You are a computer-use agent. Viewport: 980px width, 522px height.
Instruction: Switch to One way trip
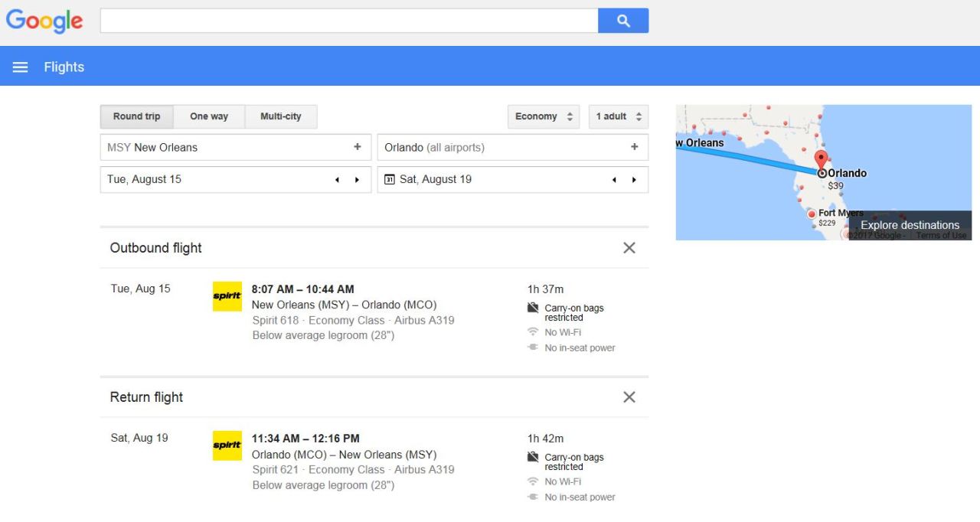[x=209, y=116]
